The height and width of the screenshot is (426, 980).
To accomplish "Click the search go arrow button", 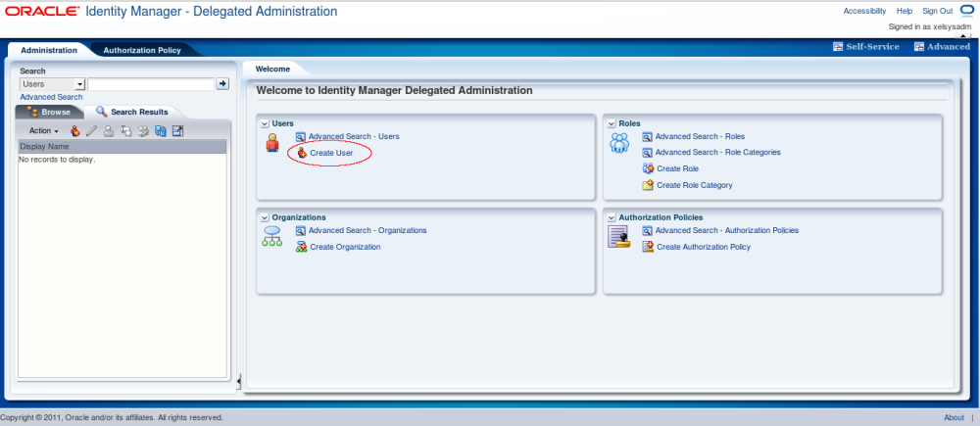I will coord(222,83).
